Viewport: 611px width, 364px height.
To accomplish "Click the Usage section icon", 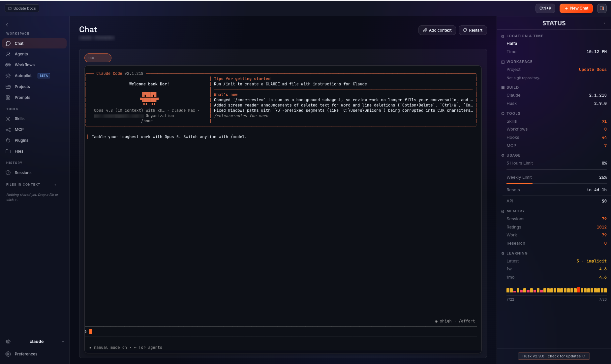I will [x=503, y=155].
